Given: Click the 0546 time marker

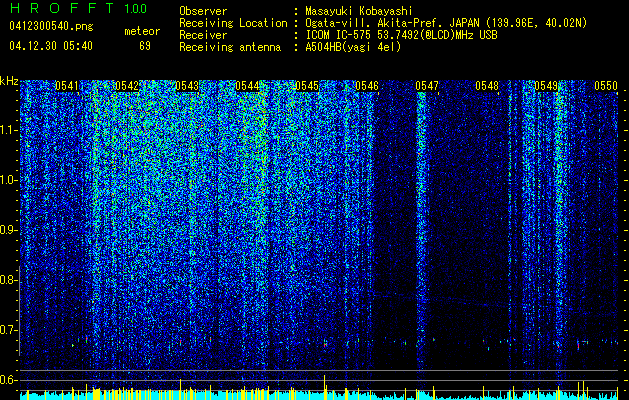Looking at the screenshot, I should 367,86.
